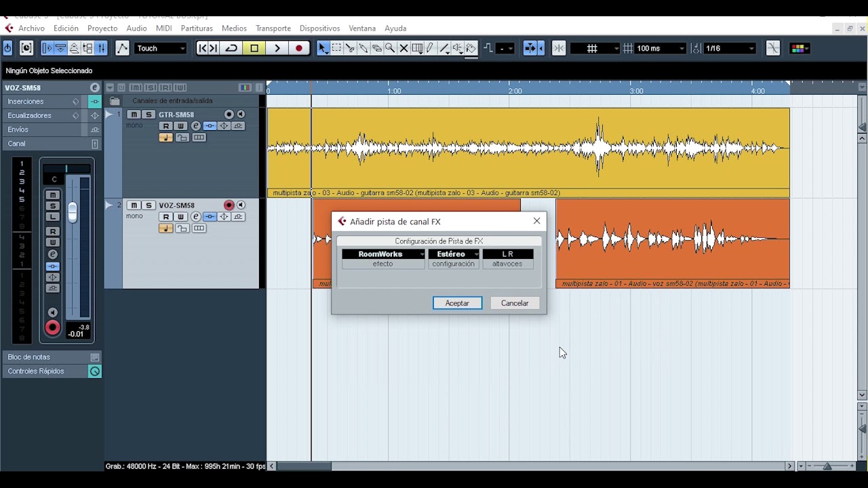868x488 pixels.
Task: Stop the transport
Action: 254,48
